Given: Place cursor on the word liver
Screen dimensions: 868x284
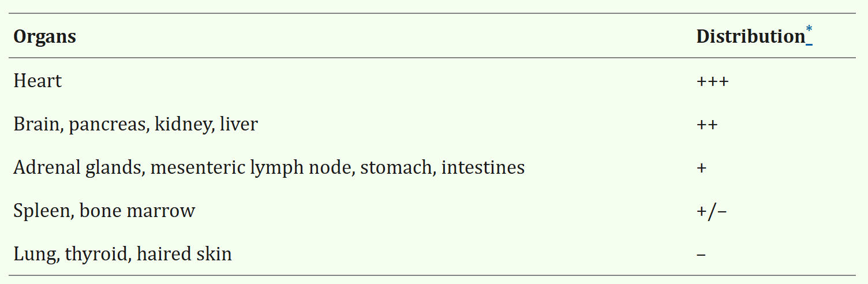Looking at the screenshot, I should point(239,124).
